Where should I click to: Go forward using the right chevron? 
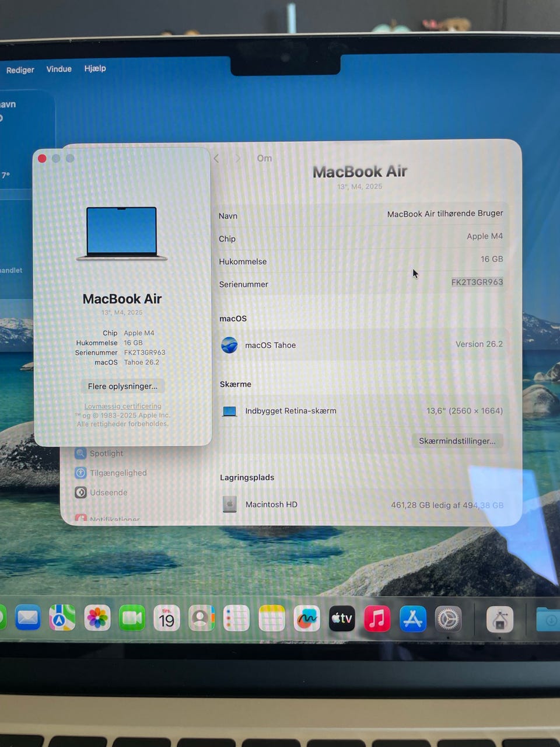point(237,158)
